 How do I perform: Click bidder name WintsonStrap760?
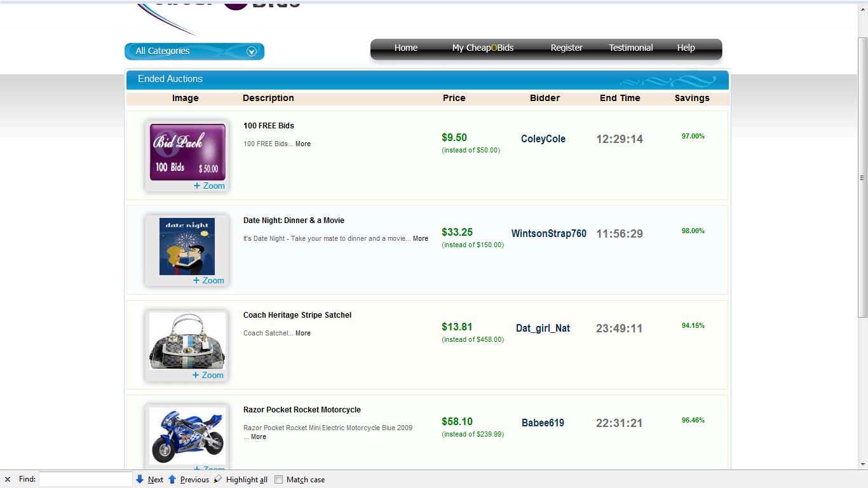tap(549, 234)
